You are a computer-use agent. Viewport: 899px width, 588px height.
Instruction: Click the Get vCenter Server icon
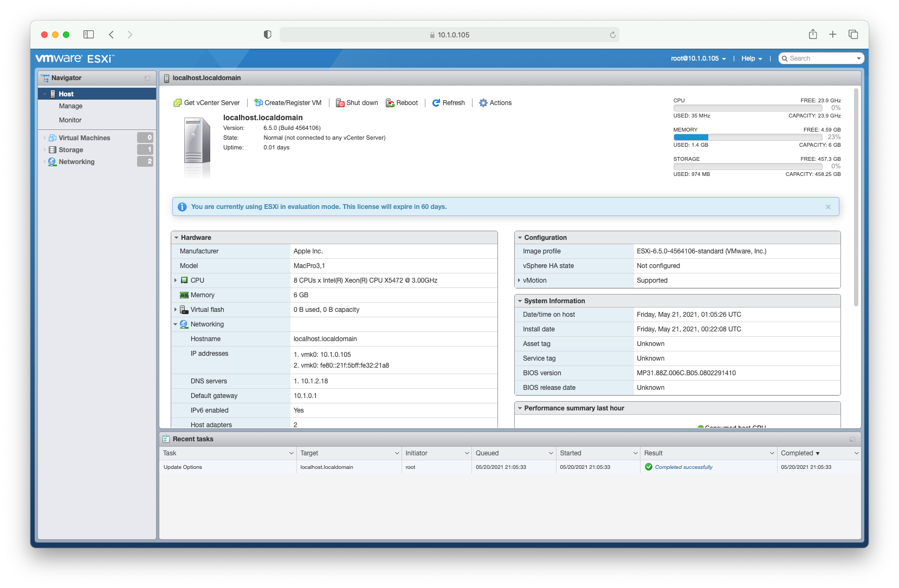177,103
